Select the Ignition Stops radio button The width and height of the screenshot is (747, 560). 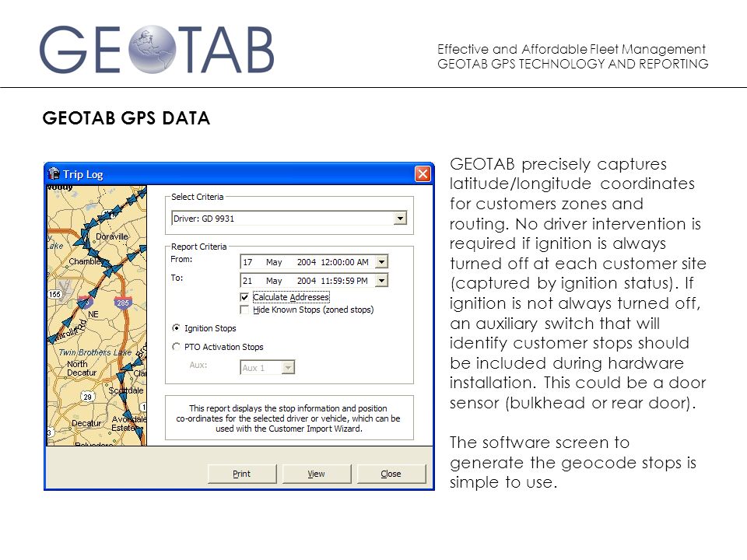coord(177,328)
